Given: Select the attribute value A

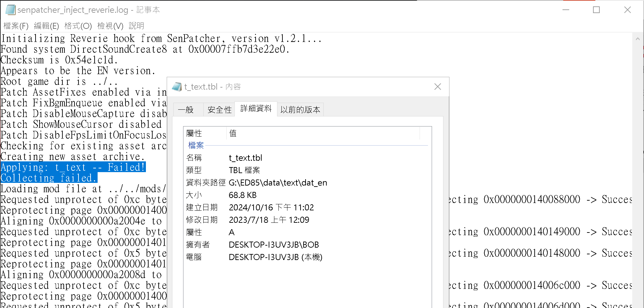Looking at the screenshot, I should (231, 233).
